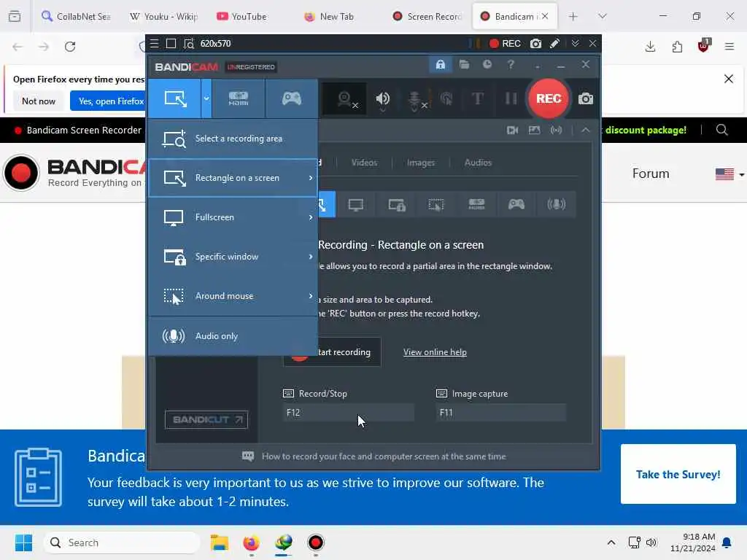Click the big red REC button
The image size is (747, 560).
coord(549,98)
